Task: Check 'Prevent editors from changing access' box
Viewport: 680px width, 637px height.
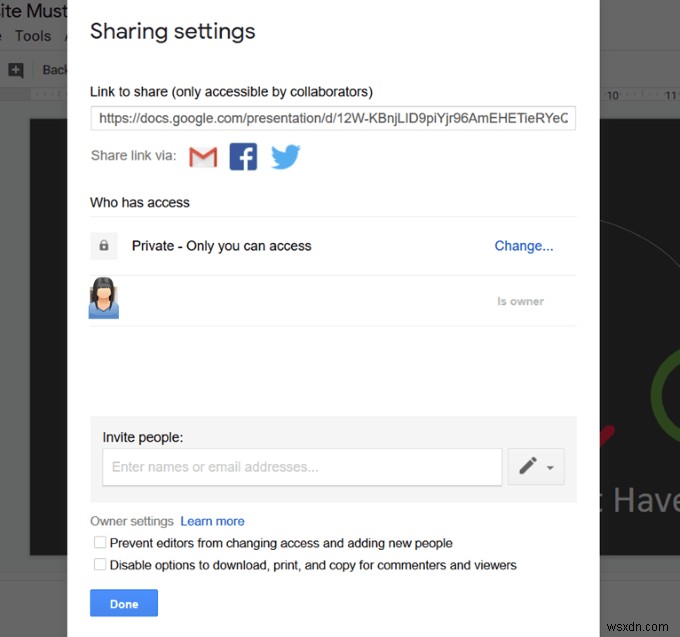Action: tap(100, 543)
